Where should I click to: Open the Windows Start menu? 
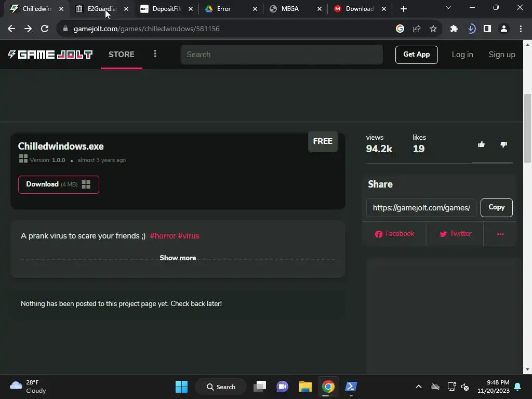point(181,387)
